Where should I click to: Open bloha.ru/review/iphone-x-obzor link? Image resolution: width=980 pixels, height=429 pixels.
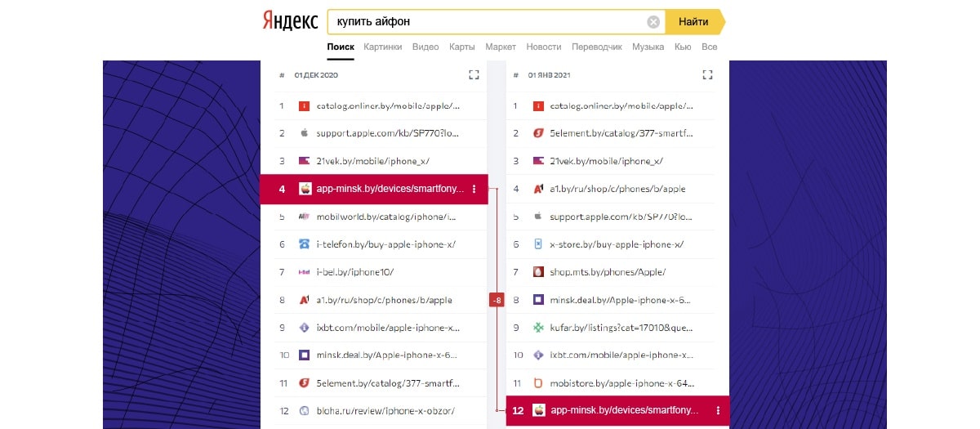click(385, 411)
